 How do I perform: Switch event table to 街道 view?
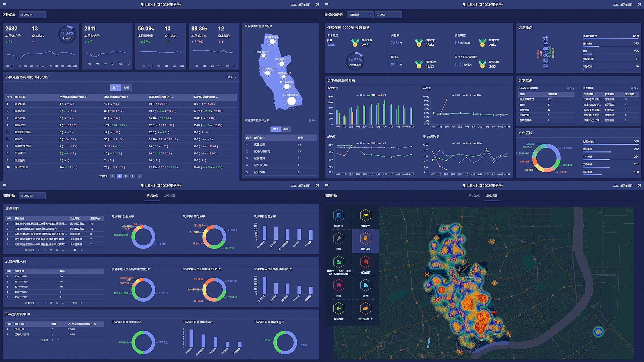click(x=126, y=88)
